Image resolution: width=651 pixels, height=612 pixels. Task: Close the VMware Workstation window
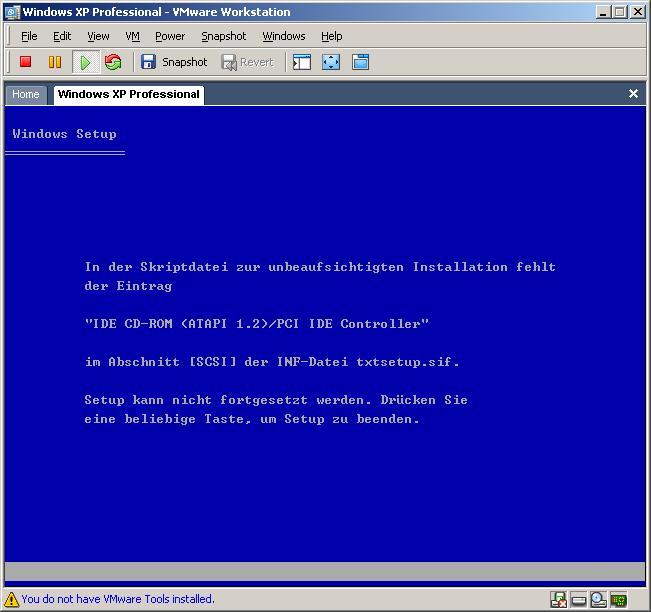(x=637, y=12)
